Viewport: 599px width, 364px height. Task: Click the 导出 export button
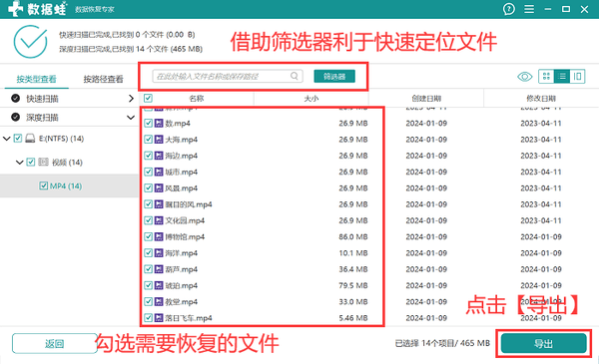pyautogui.click(x=544, y=343)
